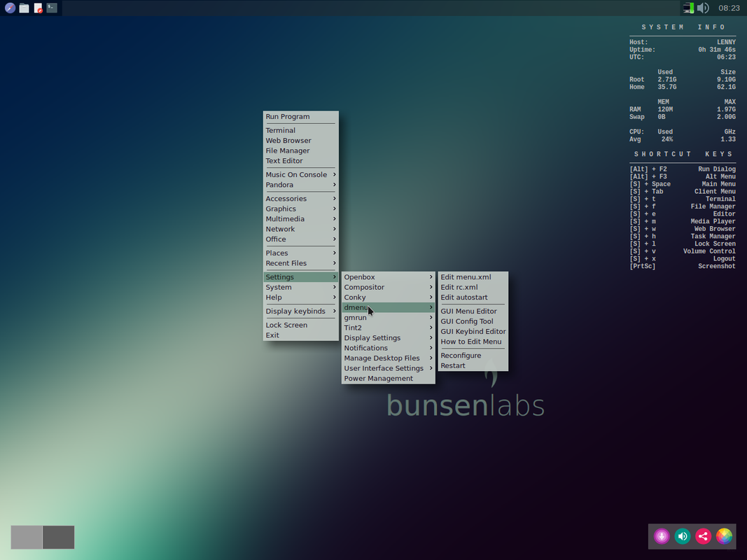Image resolution: width=747 pixels, height=560 pixels.
Task: Click Edit menu.xml
Action: point(473,277)
